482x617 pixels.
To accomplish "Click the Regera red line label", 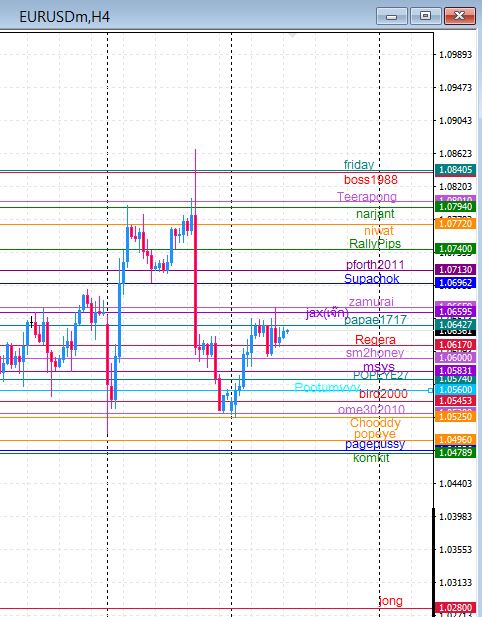I will (375, 340).
